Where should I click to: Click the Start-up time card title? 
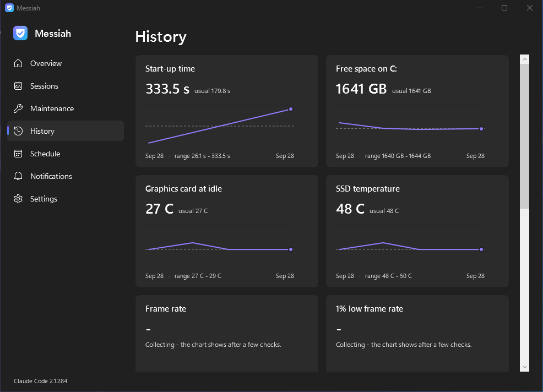[x=170, y=69]
